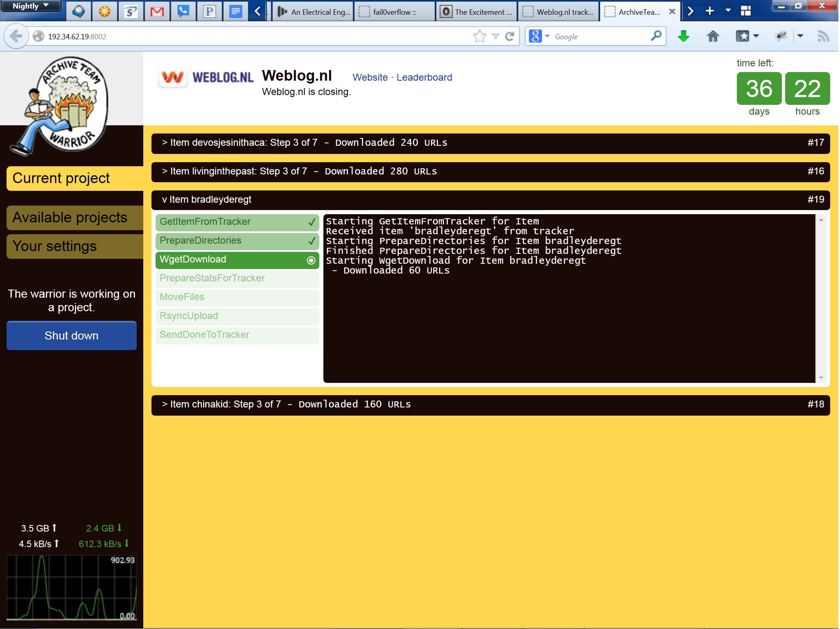Click the log scrollbar down arrow
This screenshot has height=629, width=840.
(x=821, y=378)
